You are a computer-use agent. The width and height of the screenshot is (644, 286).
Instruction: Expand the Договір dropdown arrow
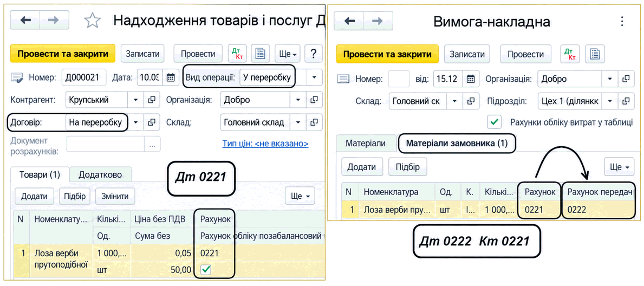[x=135, y=122]
